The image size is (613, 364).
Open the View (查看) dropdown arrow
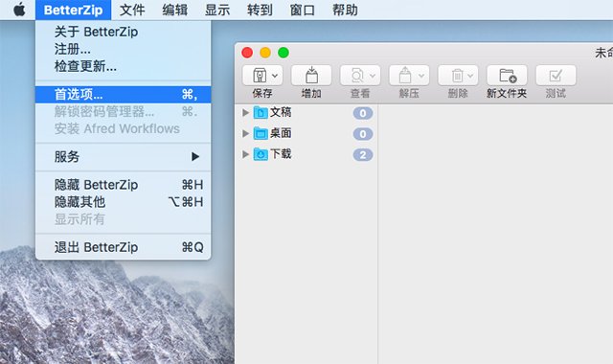pos(373,76)
